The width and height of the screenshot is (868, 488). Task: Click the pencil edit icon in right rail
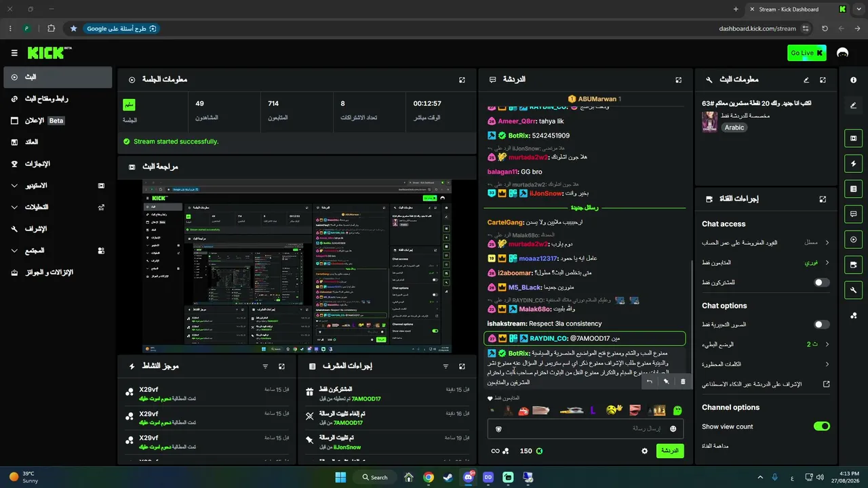[x=853, y=105]
